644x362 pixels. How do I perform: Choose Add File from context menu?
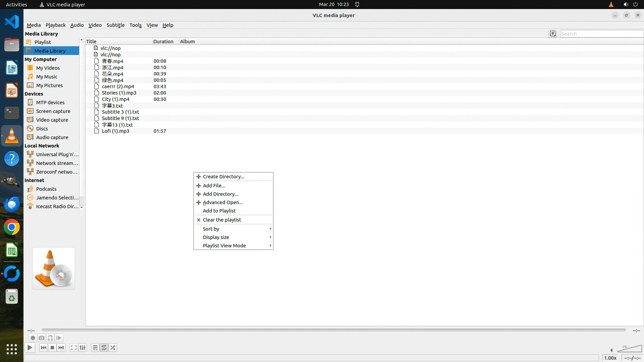(214, 185)
